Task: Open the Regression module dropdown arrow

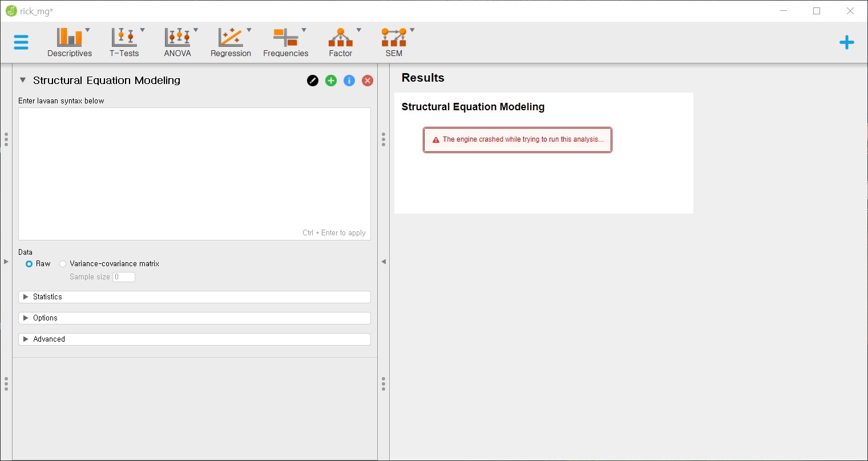Action: tap(250, 30)
